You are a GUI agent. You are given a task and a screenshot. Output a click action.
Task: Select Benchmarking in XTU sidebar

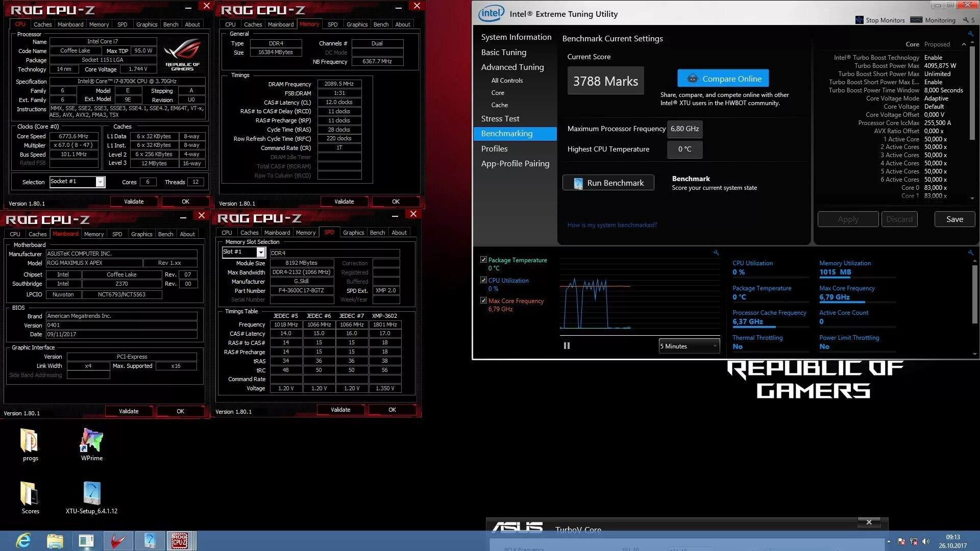[x=515, y=133]
